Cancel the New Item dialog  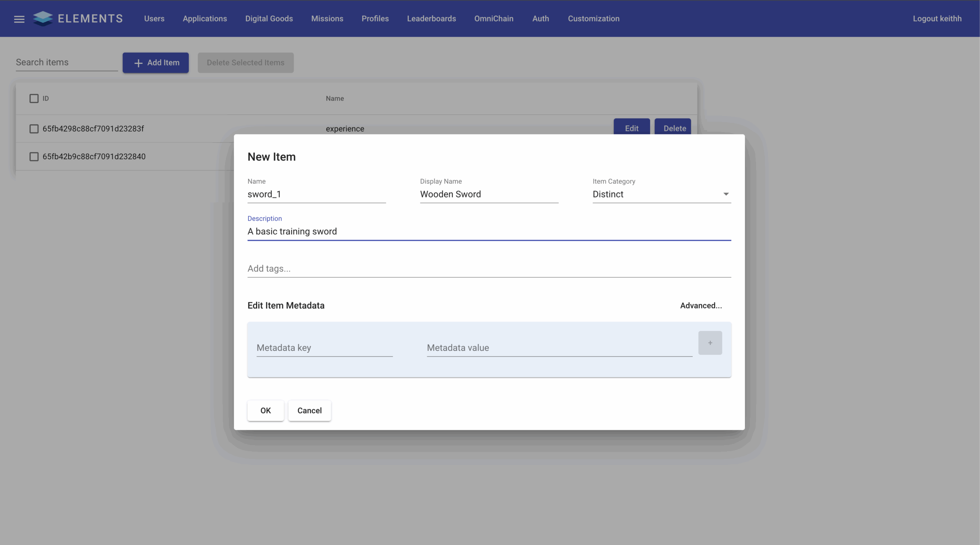click(x=309, y=410)
